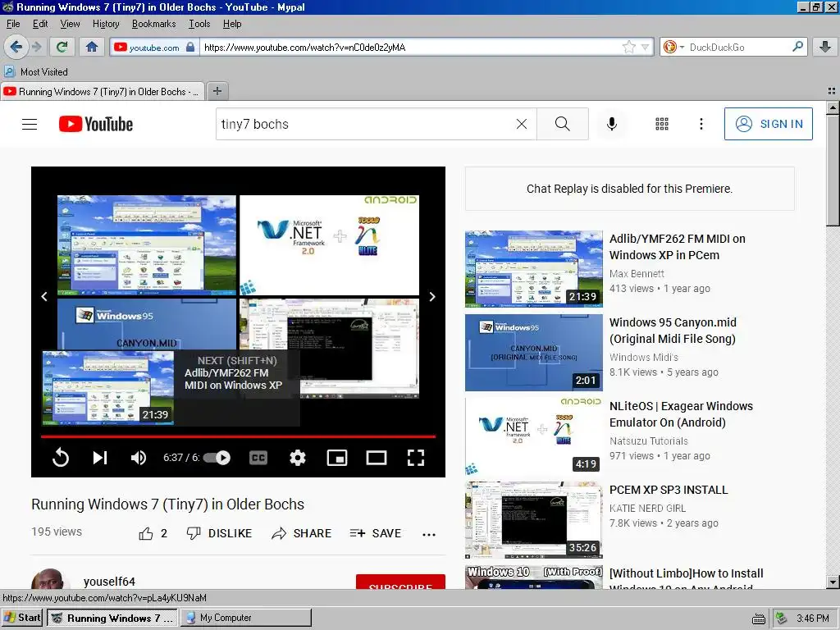Seek on the red video progress bar
This screenshot has width=840, height=630.
click(x=238, y=436)
